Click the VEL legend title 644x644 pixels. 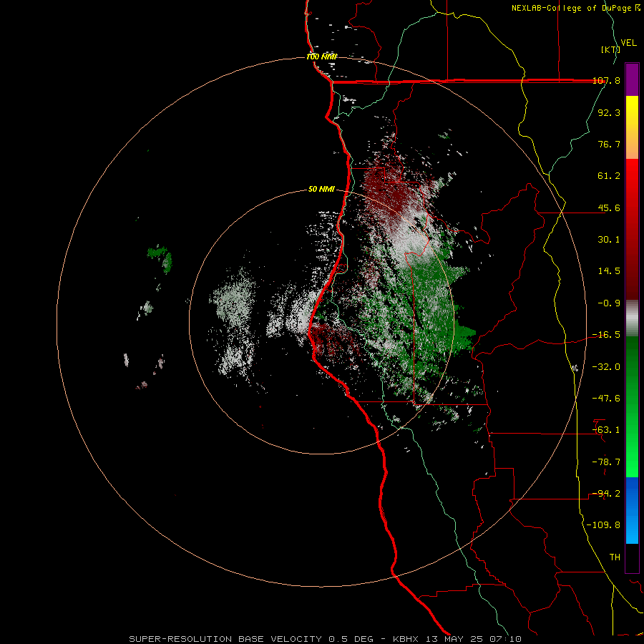(x=628, y=42)
